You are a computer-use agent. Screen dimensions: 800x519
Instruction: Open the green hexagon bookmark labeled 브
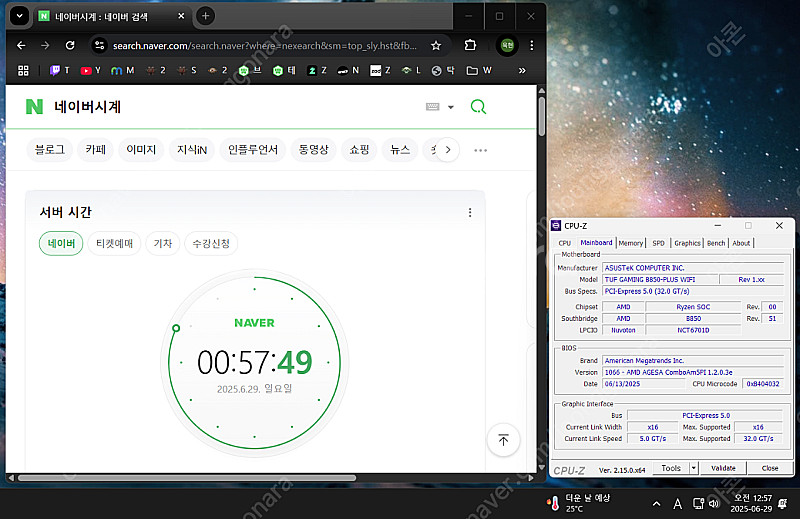pos(250,70)
